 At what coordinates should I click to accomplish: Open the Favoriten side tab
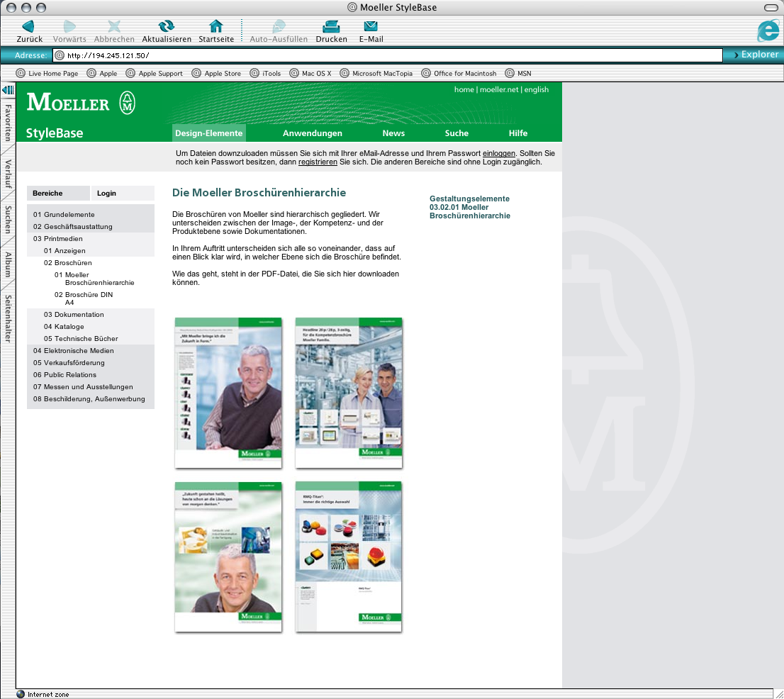coord(8,123)
